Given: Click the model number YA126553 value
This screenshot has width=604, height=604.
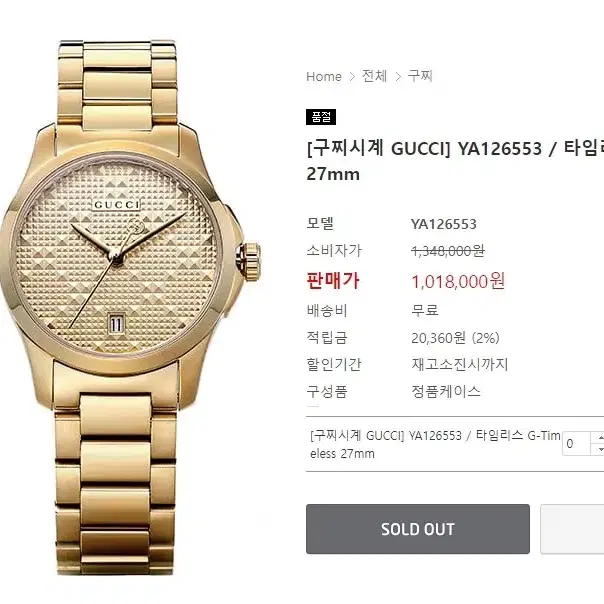Looking at the screenshot, I should (x=444, y=224).
